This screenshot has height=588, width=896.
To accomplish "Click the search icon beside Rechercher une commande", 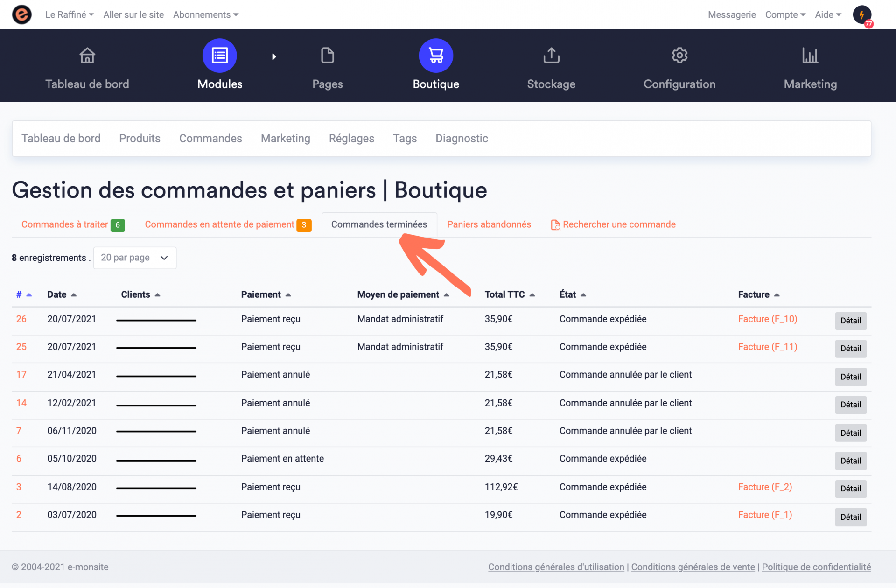I will 555,224.
